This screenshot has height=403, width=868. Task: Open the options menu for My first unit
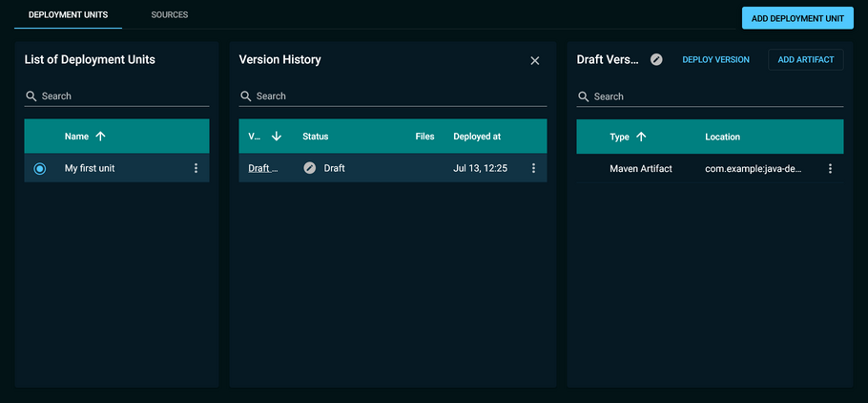coord(196,168)
